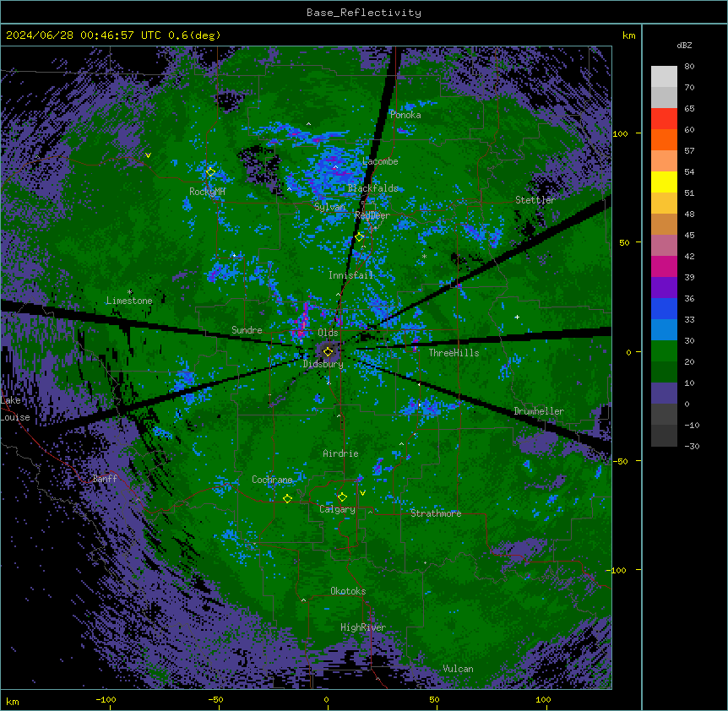The width and height of the screenshot is (728, 711).
Task: Select the Sundre label
Action: point(247,330)
